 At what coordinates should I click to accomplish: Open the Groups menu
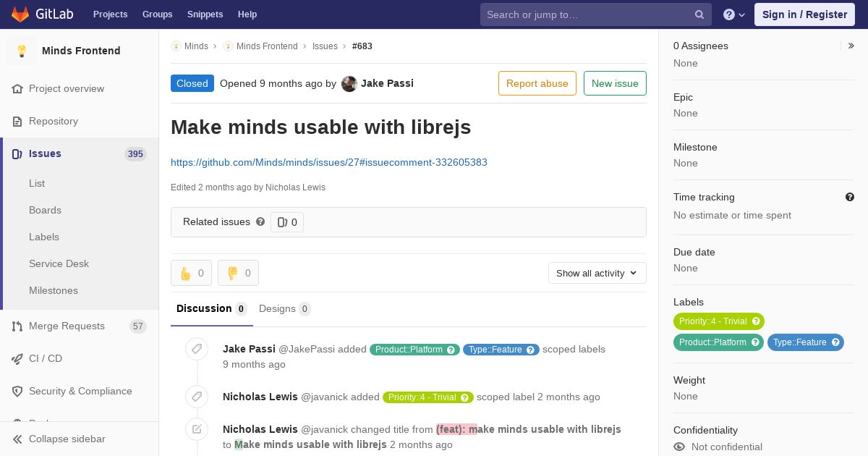157,14
